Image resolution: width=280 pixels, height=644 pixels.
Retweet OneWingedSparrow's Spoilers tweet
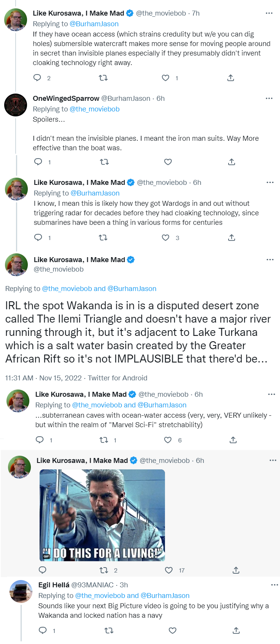[x=104, y=162]
